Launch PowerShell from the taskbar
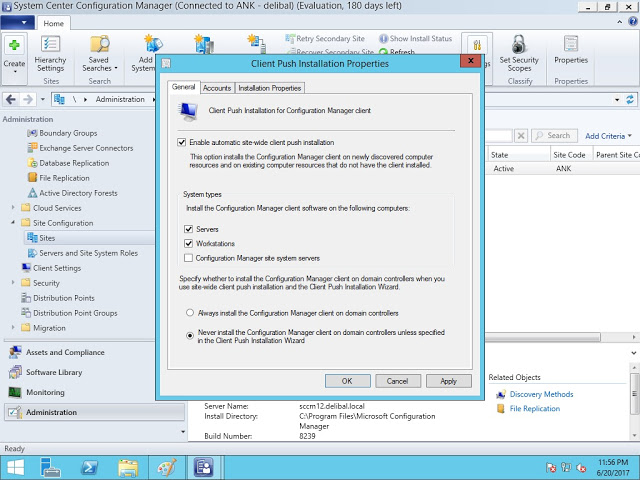640x480 pixels. (89, 467)
